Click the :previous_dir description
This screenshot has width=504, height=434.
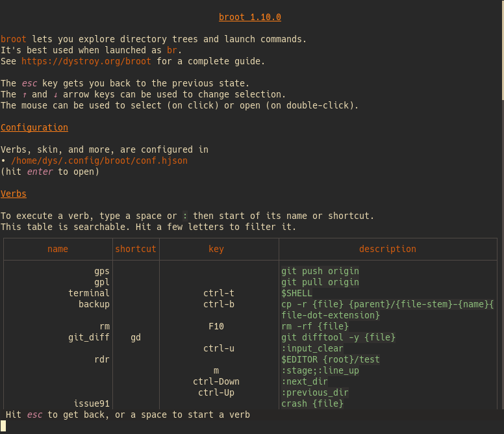click(x=315, y=392)
